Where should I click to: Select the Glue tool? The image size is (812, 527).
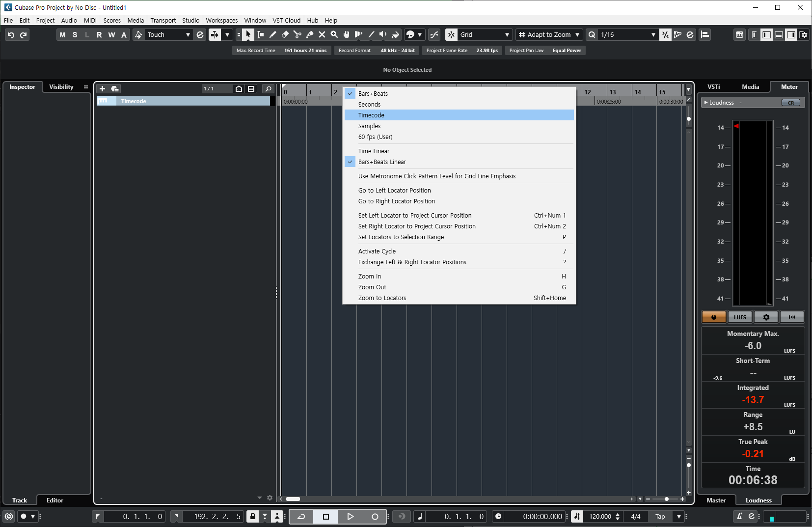tap(310, 35)
